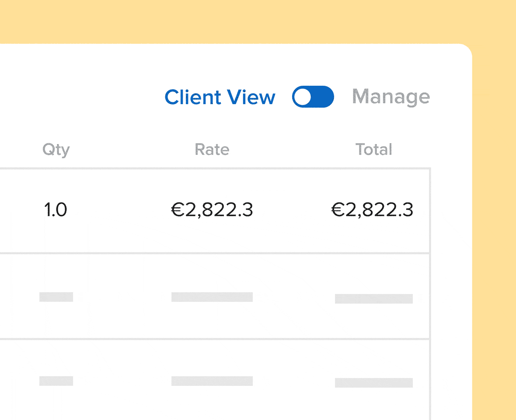Select the 1.0 quantity cell
Image resolution: width=516 pixels, height=420 pixels.
tap(56, 210)
